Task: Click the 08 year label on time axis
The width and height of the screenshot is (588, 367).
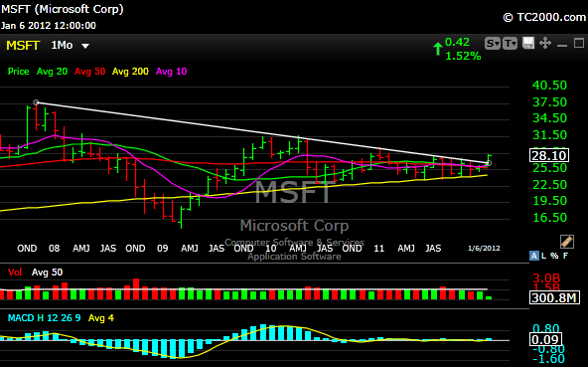Action: 54,249
